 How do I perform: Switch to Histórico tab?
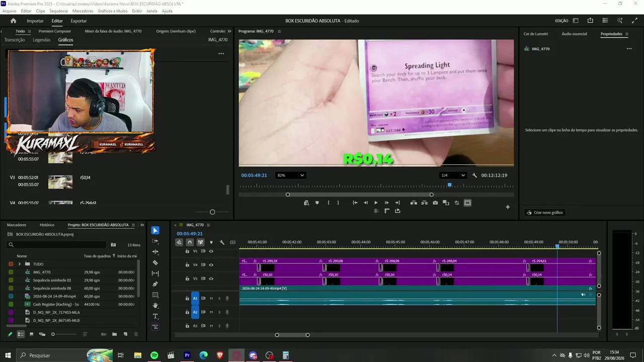(47, 225)
